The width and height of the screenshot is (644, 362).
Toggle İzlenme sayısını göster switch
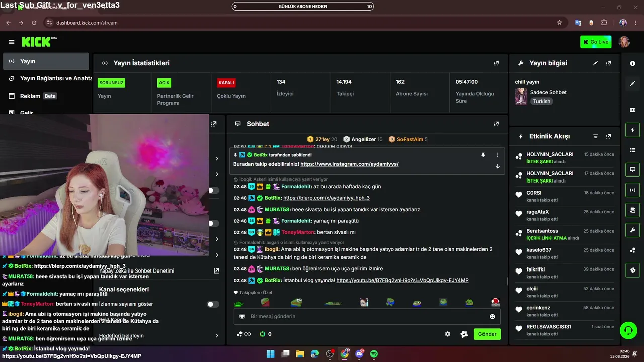(213, 304)
